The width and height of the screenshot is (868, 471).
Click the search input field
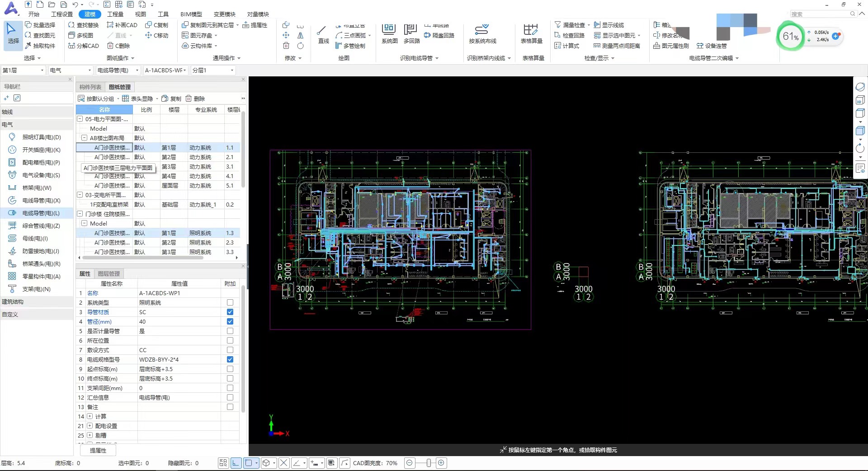pos(820,14)
